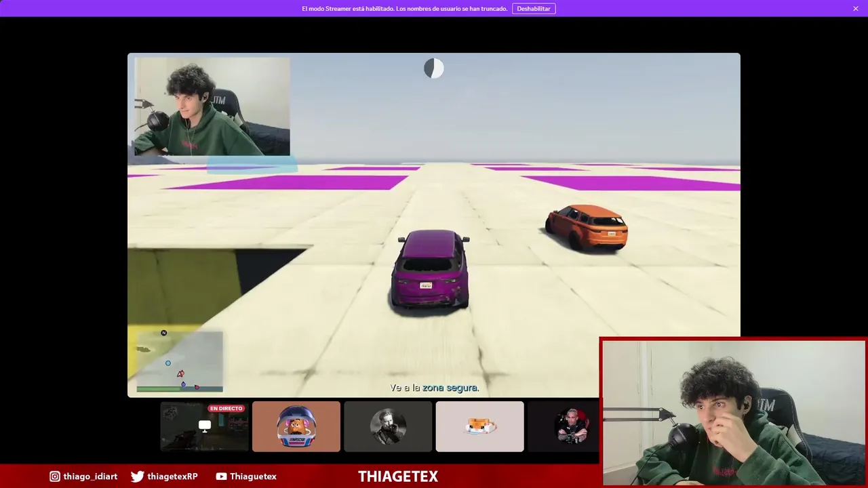The width and height of the screenshot is (868, 488).
Task: Select the NASCAR helmet potato avatar tile
Action: (x=296, y=426)
